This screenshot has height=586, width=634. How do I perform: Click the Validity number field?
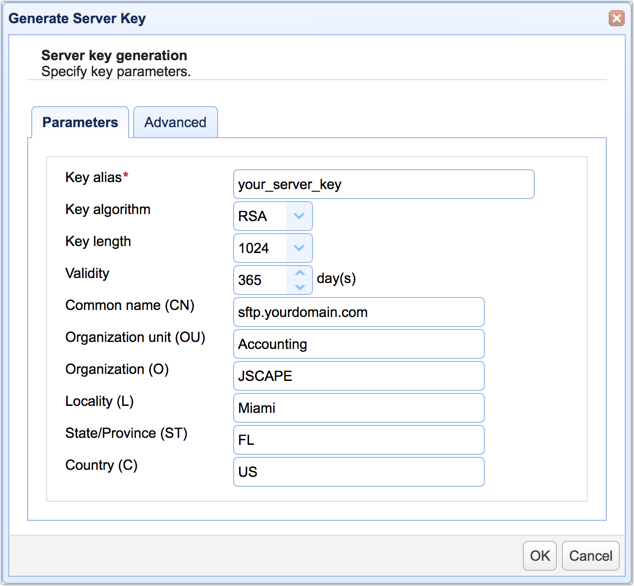pyautogui.click(x=260, y=280)
